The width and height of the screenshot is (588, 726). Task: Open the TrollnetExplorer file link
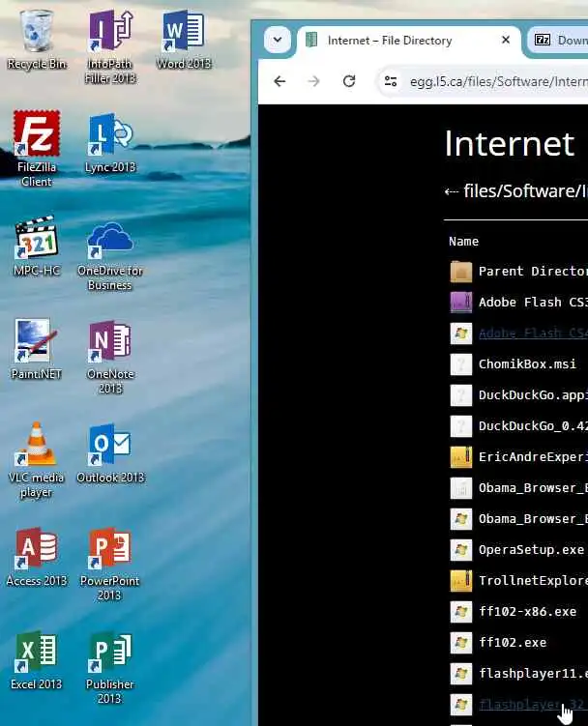coord(533,581)
